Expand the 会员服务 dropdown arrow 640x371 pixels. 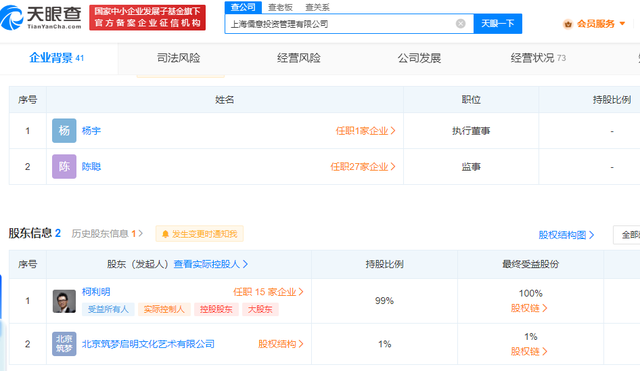pos(622,24)
